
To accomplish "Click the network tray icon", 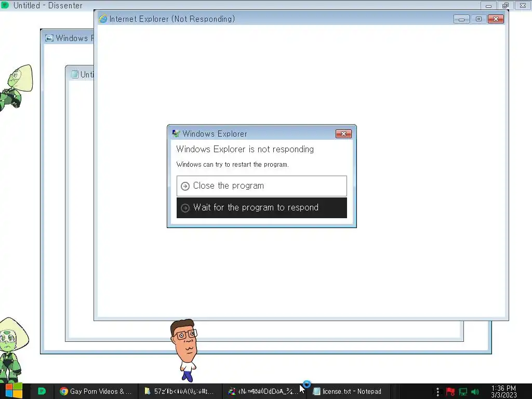I will (x=463, y=392).
